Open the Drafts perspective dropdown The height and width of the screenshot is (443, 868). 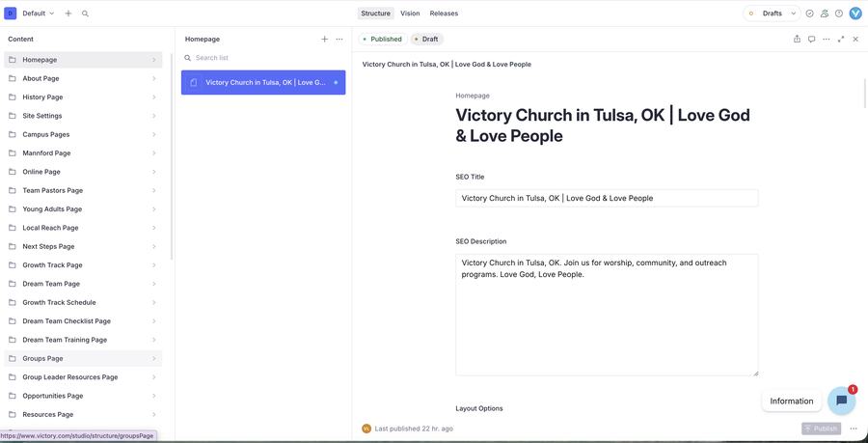(x=772, y=14)
